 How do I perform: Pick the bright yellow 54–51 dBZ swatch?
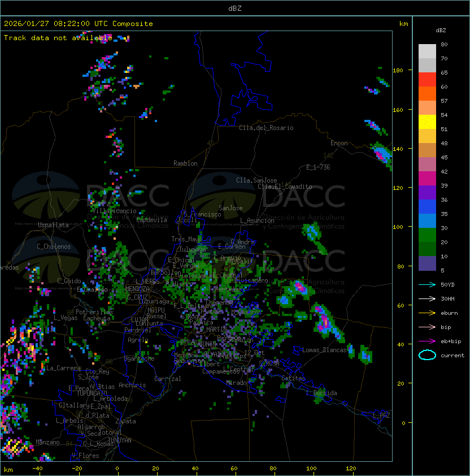[427, 122]
